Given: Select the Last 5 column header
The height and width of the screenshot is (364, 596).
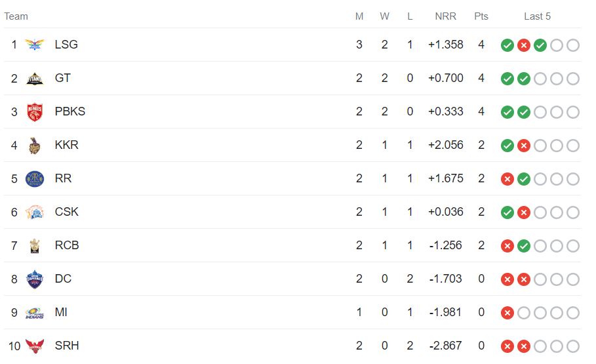Looking at the screenshot, I should tap(537, 16).
